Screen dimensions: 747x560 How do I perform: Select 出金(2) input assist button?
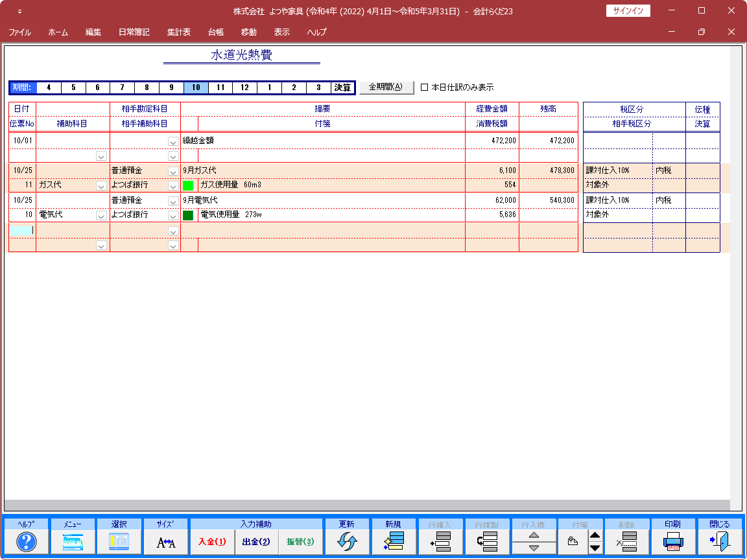click(256, 542)
